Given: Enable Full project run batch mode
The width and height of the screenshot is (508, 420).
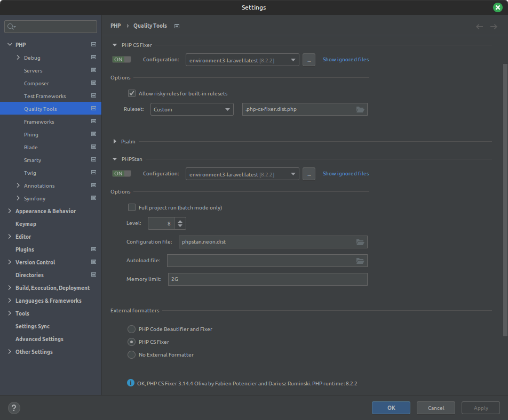Looking at the screenshot, I should (x=131, y=207).
